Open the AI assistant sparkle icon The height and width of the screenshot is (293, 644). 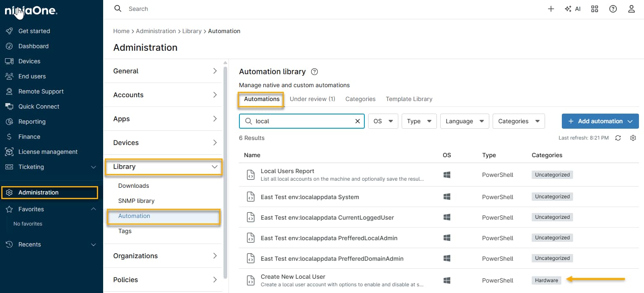[572, 9]
